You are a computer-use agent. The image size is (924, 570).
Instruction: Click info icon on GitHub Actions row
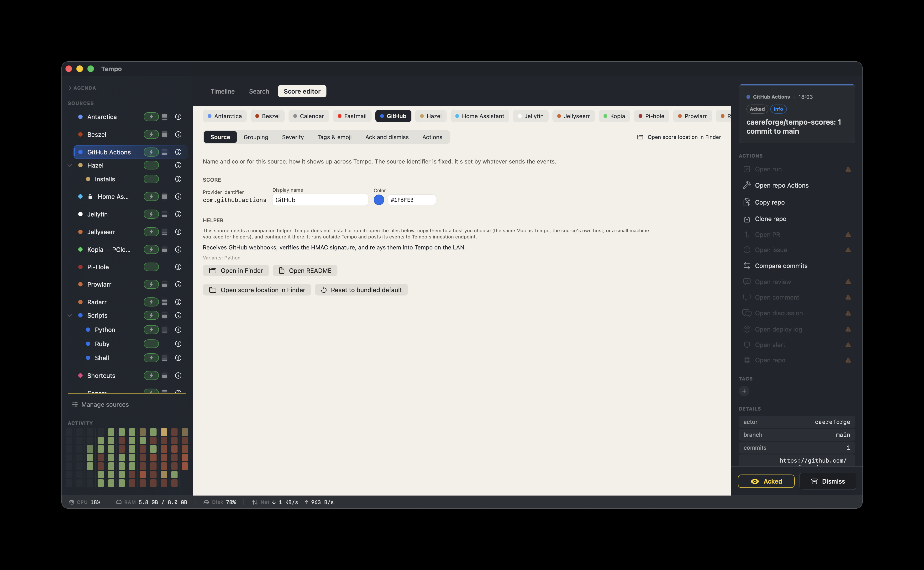pos(178,152)
